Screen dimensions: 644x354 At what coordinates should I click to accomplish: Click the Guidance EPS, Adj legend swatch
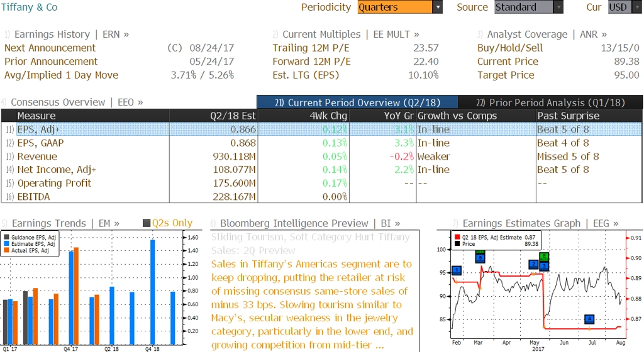(7, 238)
